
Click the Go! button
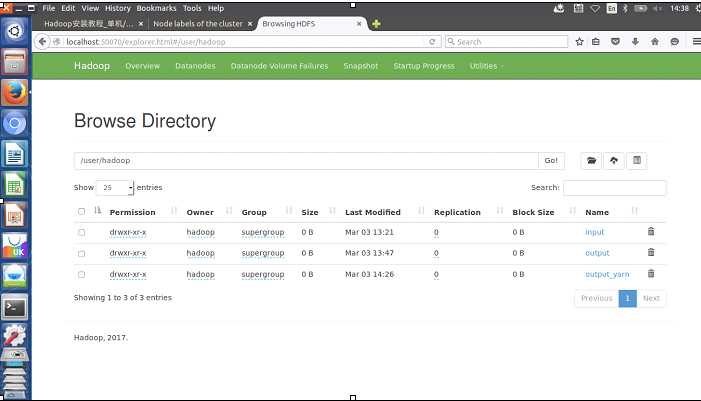[x=551, y=160]
